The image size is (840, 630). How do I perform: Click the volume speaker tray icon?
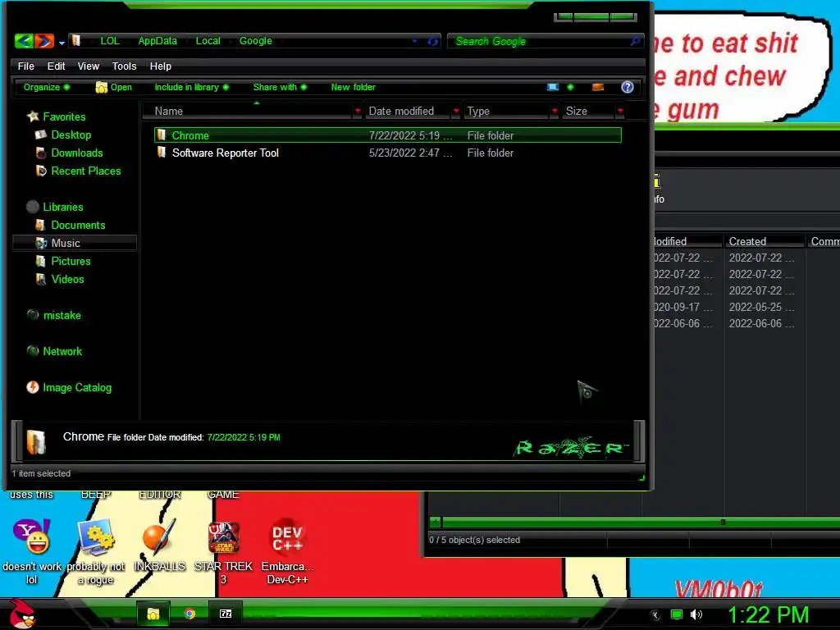point(696,614)
